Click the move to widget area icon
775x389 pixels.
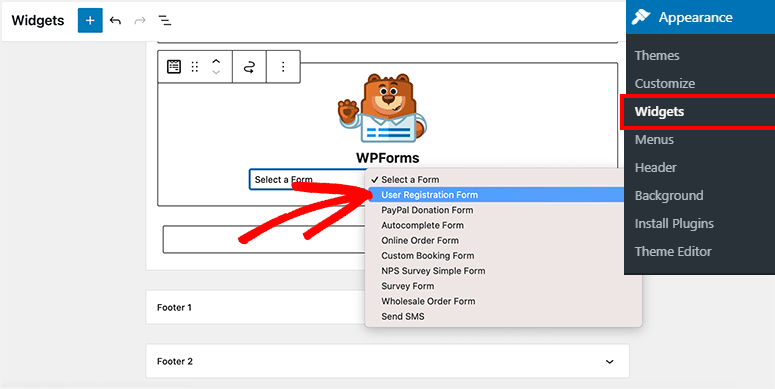click(249, 67)
